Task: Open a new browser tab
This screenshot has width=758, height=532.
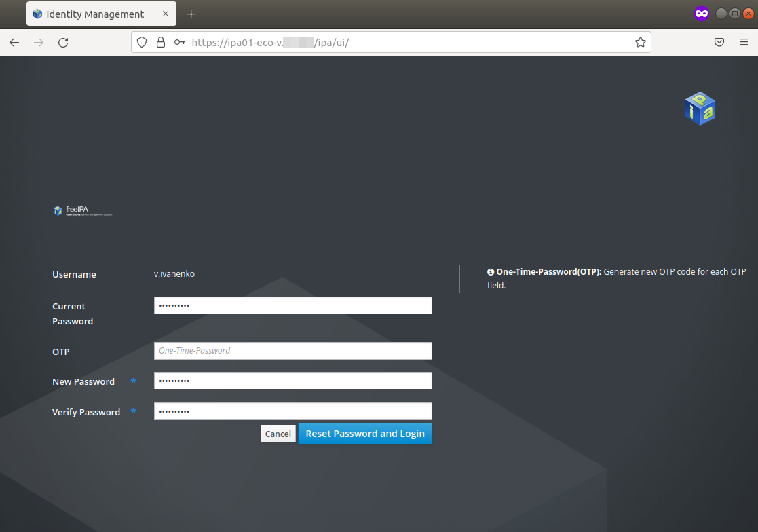Action: click(191, 14)
